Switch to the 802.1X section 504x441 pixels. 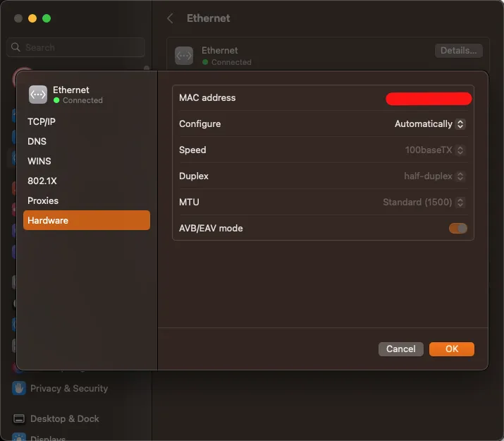(x=87, y=181)
